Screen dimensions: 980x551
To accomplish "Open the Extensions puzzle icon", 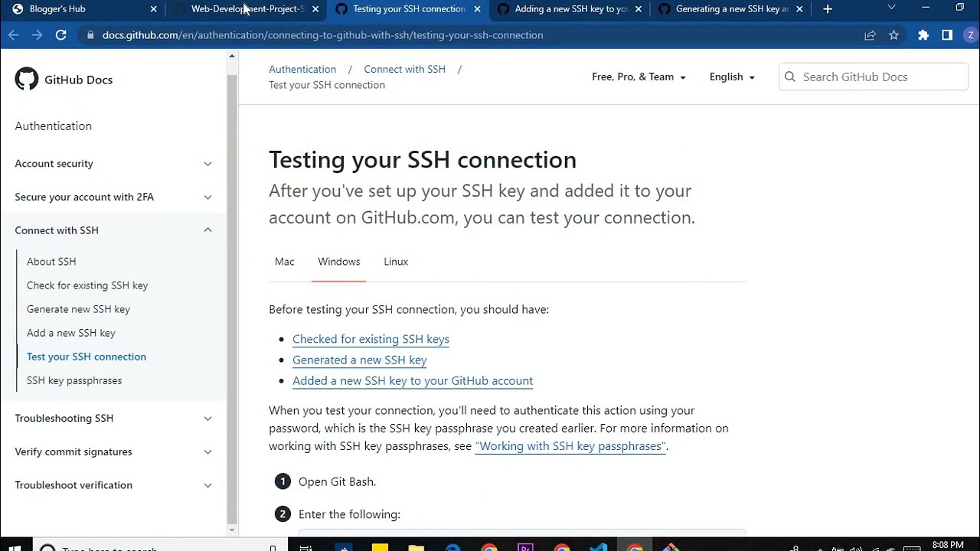I will (923, 35).
